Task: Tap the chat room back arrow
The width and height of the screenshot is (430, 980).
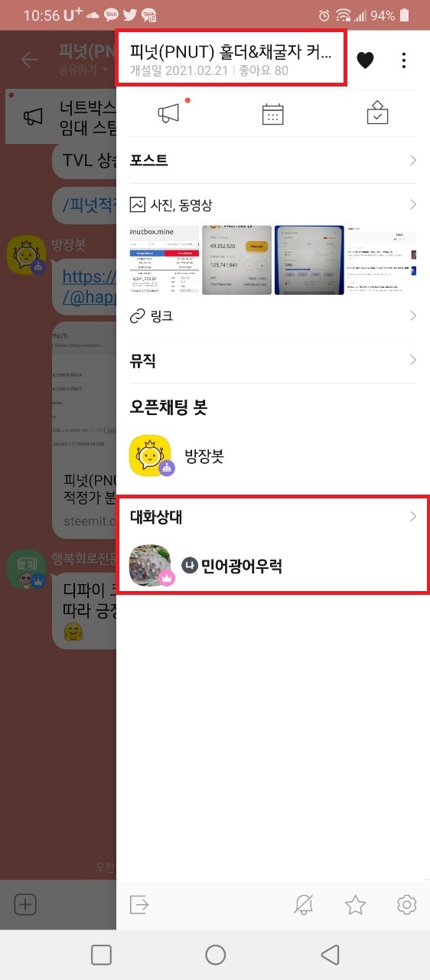Action: coord(29,60)
